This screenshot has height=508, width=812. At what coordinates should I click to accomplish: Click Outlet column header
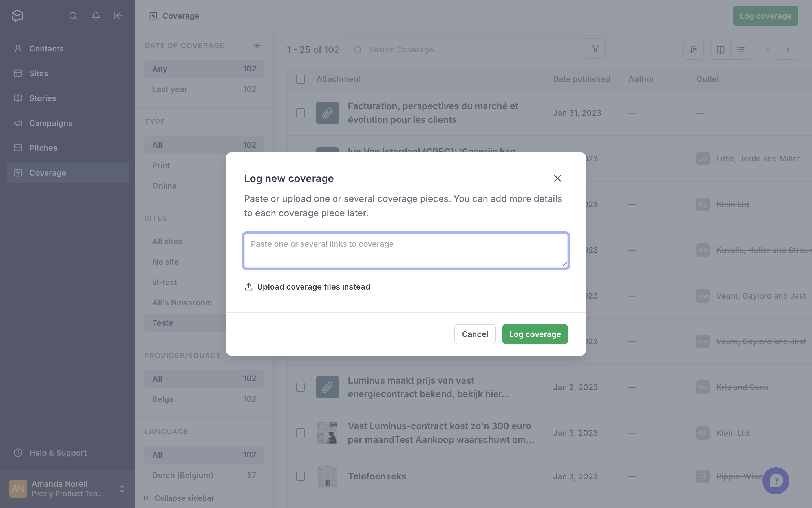pyautogui.click(x=708, y=79)
